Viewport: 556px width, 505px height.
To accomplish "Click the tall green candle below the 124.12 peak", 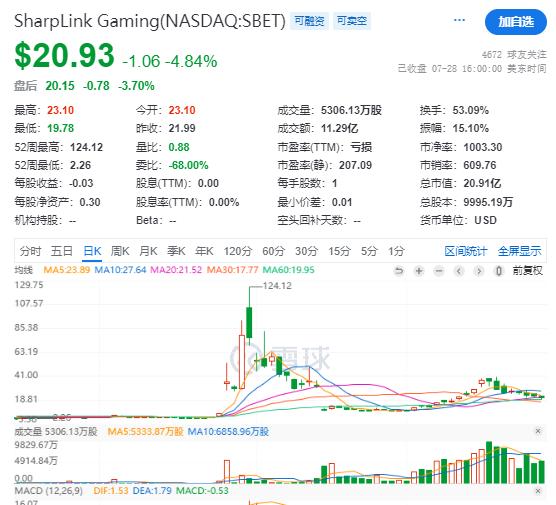I will tap(249, 322).
